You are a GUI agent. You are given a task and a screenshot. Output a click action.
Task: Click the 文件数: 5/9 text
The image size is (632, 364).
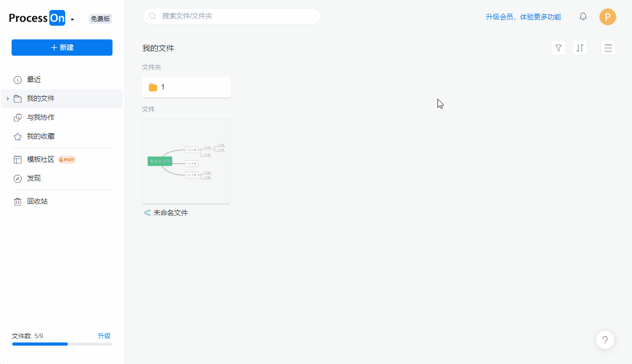click(27, 336)
